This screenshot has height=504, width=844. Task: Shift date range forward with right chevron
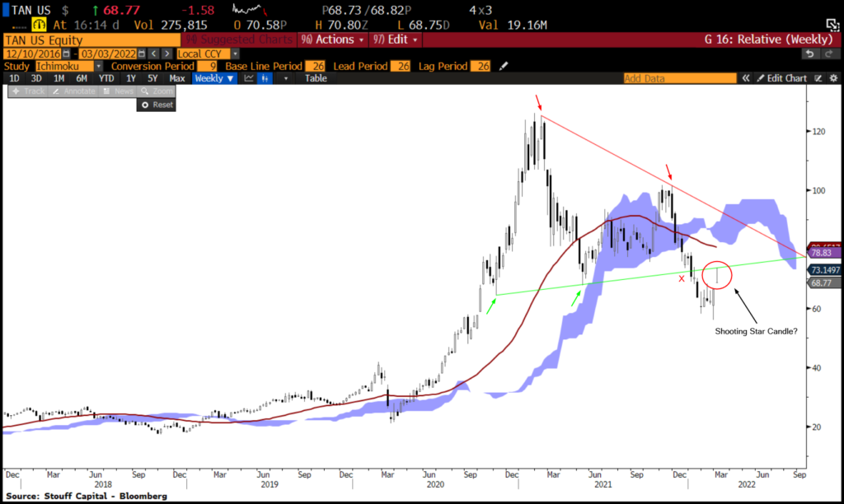166,54
